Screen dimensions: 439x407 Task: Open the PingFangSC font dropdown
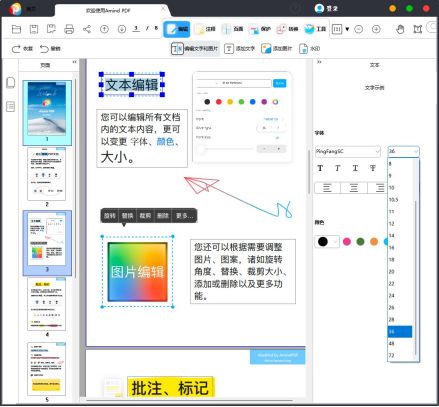[x=348, y=152]
